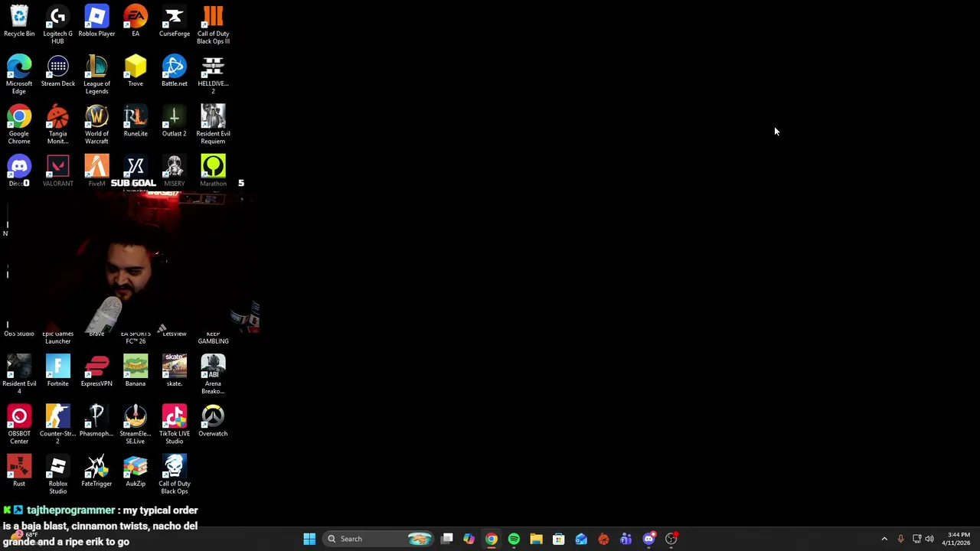
Task: Click the microphone icon in system tray
Action: tap(900, 539)
